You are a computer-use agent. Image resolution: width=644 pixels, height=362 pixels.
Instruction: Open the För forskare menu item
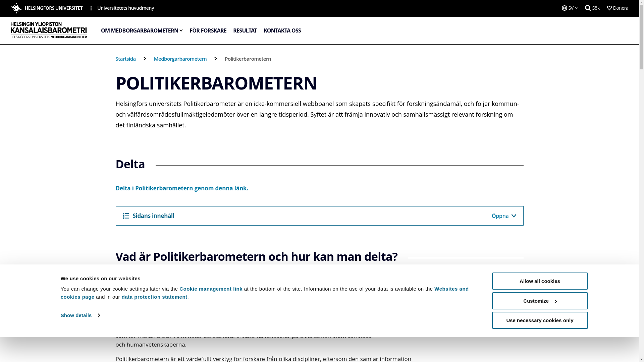(208, 31)
